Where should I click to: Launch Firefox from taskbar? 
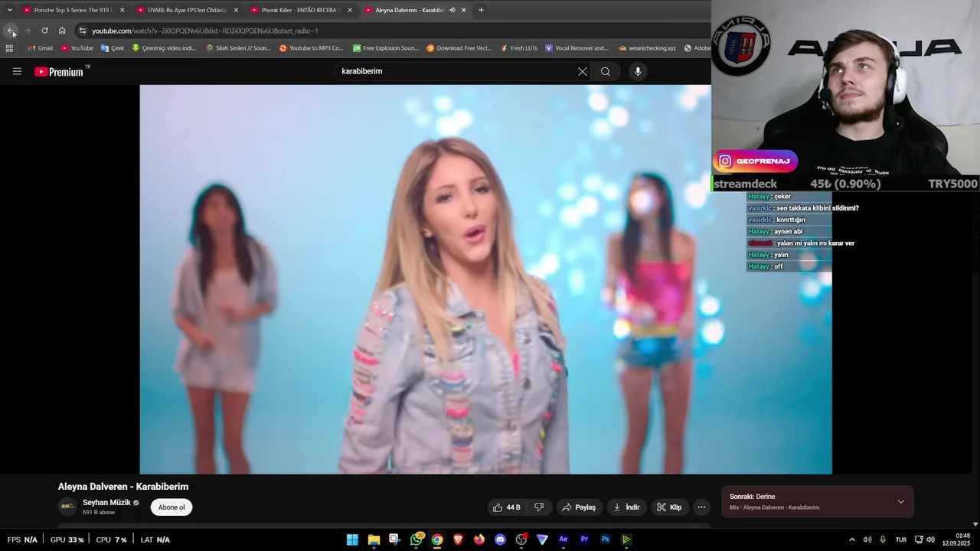(479, 540)
